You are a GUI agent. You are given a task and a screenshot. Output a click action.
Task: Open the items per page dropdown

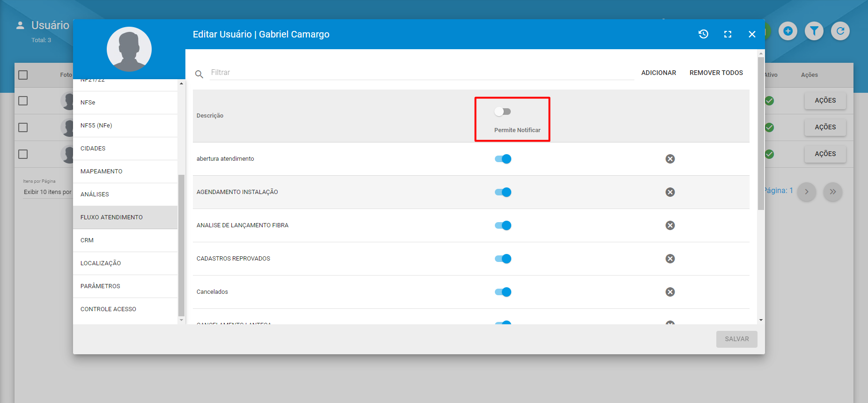(x=48, y=192)
